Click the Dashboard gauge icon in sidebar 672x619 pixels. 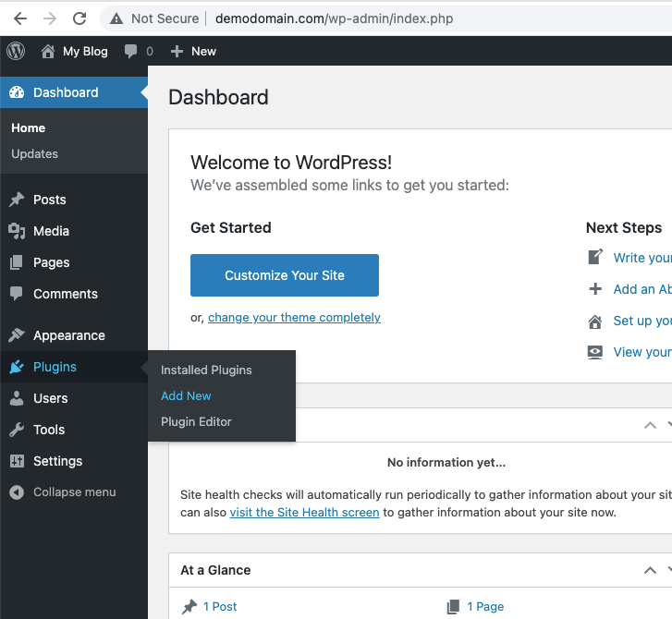coord(17,92)
